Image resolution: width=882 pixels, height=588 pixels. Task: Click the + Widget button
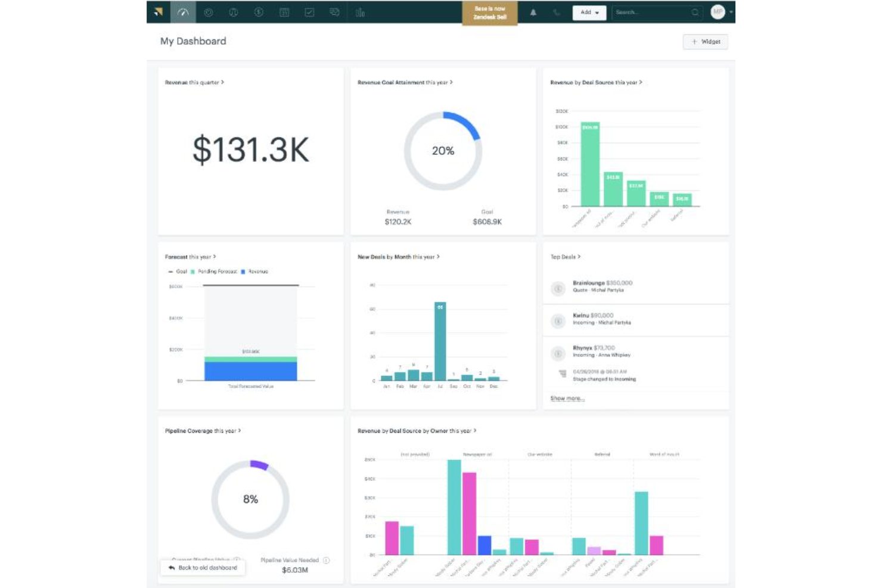[706, 41]
